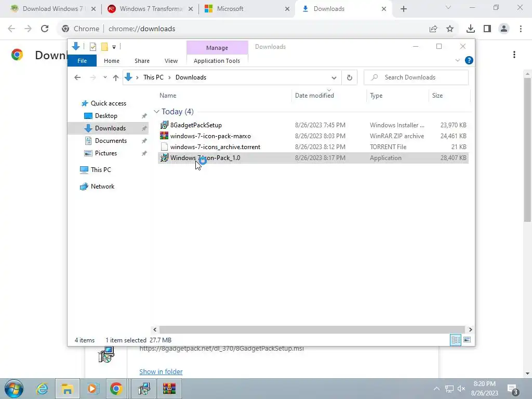Open Chrome downloads toolbar icon

coord(471,29)
